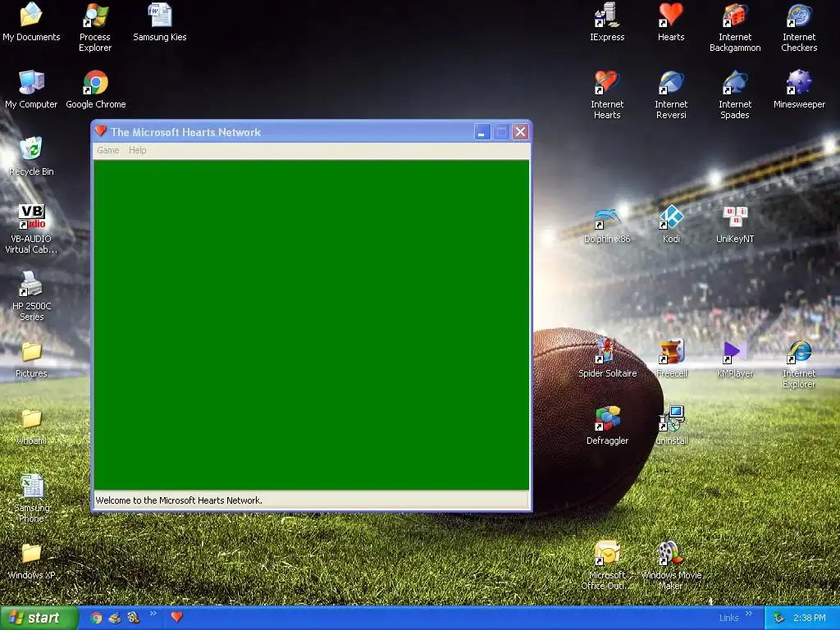The image size is (840, 630).
Task: Open the Samsung Phone spreadsheet icon
Action: point(31,498)
